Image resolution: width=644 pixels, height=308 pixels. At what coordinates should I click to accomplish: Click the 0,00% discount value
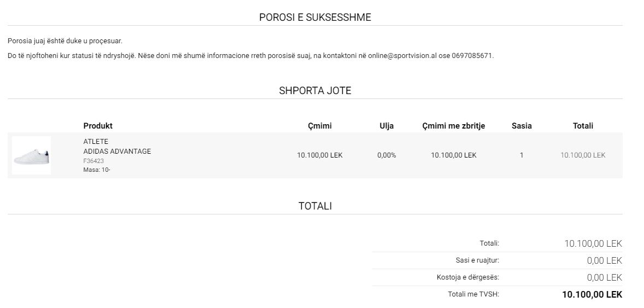(x=387, y=155)
